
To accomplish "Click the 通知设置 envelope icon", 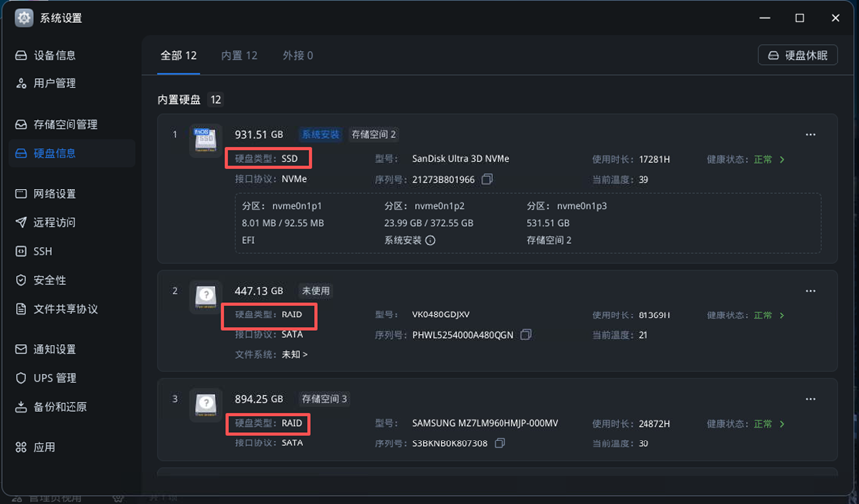I will point(21,349).
